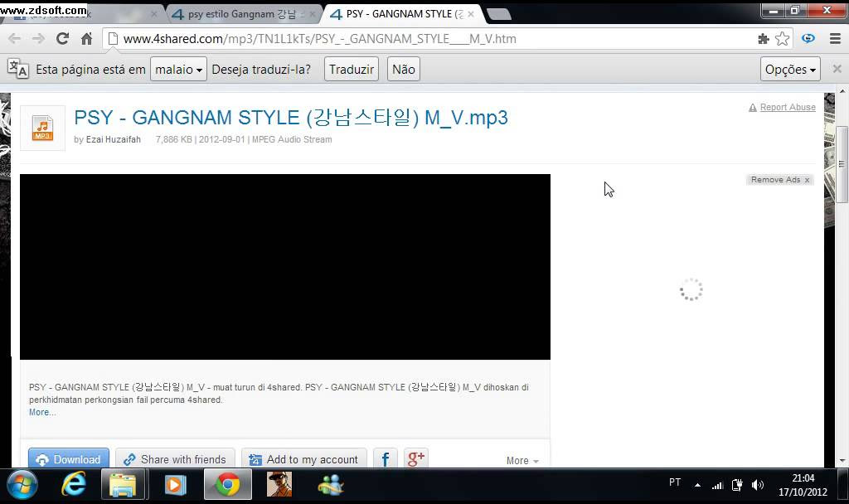Click the page vertical scrollbar thumb
The image size is (849, 504).
(842, 164)
